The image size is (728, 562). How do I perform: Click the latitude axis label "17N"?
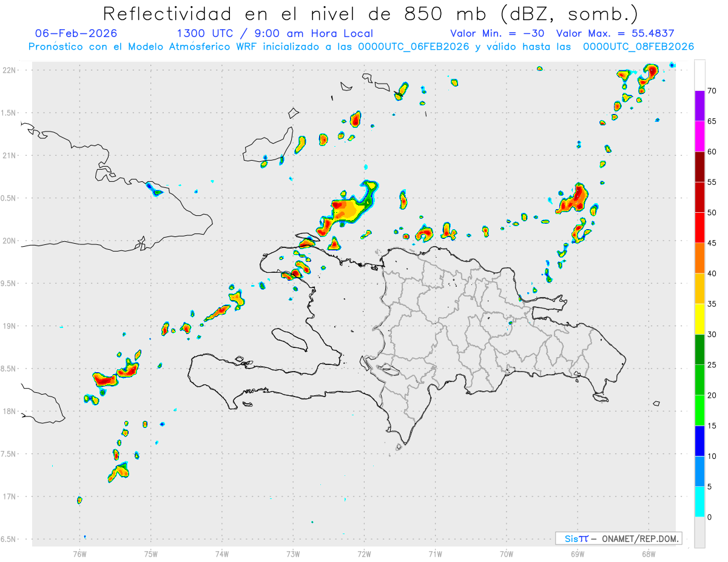point(10,497)
